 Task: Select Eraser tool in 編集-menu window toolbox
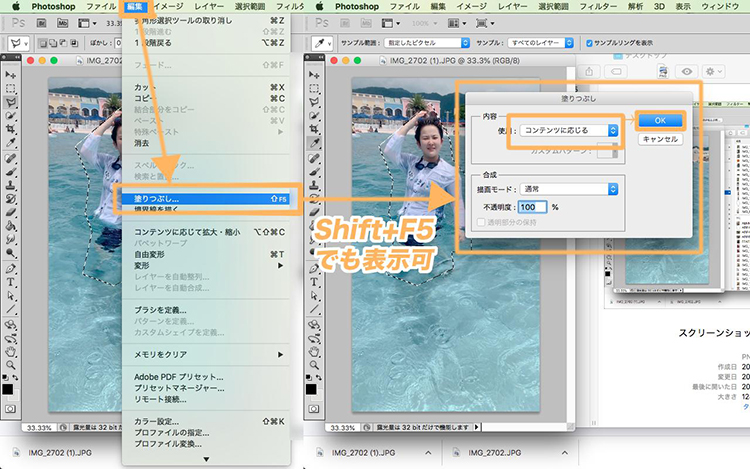point(11,212)
